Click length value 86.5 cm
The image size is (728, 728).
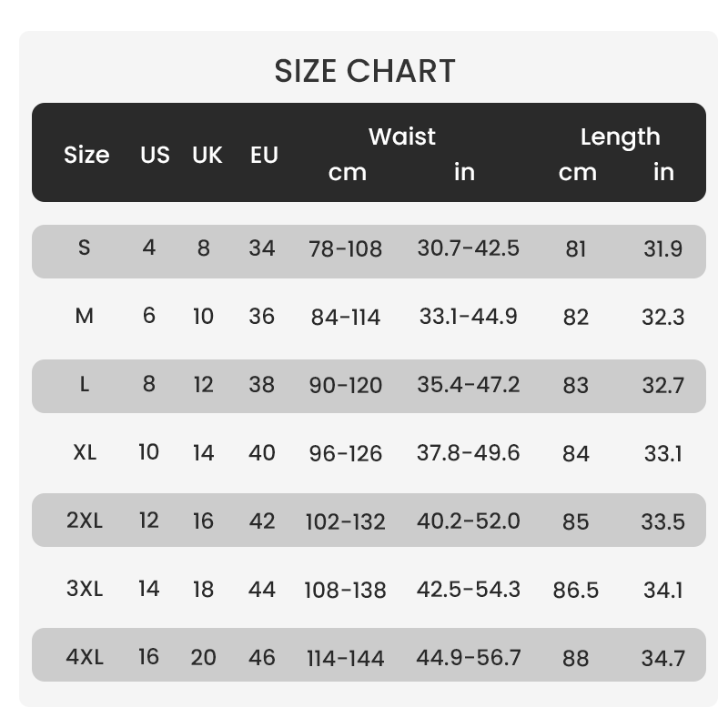tap(576, 590)
